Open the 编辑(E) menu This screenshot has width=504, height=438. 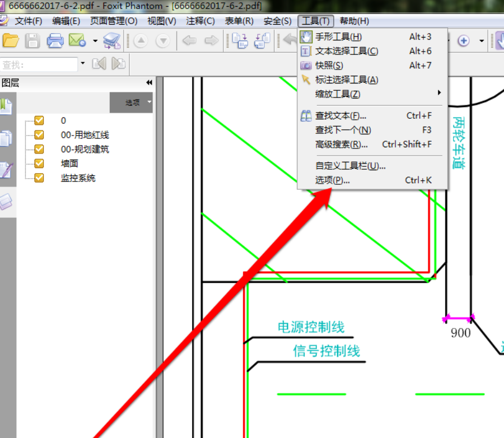pos(66,21)
